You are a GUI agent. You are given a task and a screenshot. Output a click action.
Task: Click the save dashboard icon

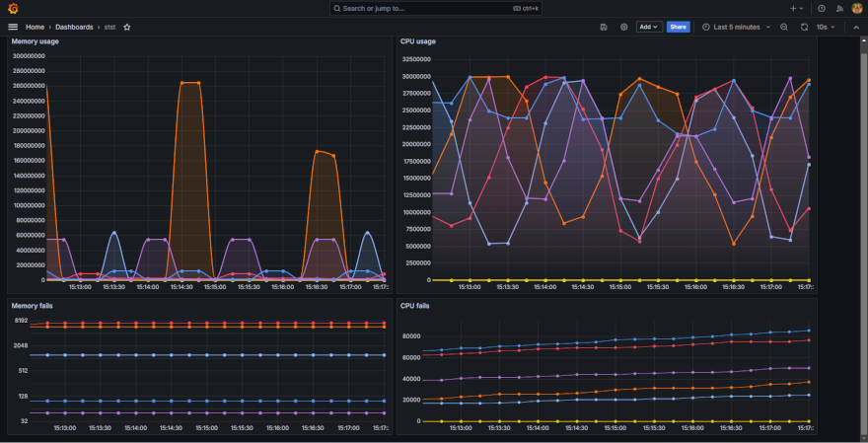tap(603, 27)
